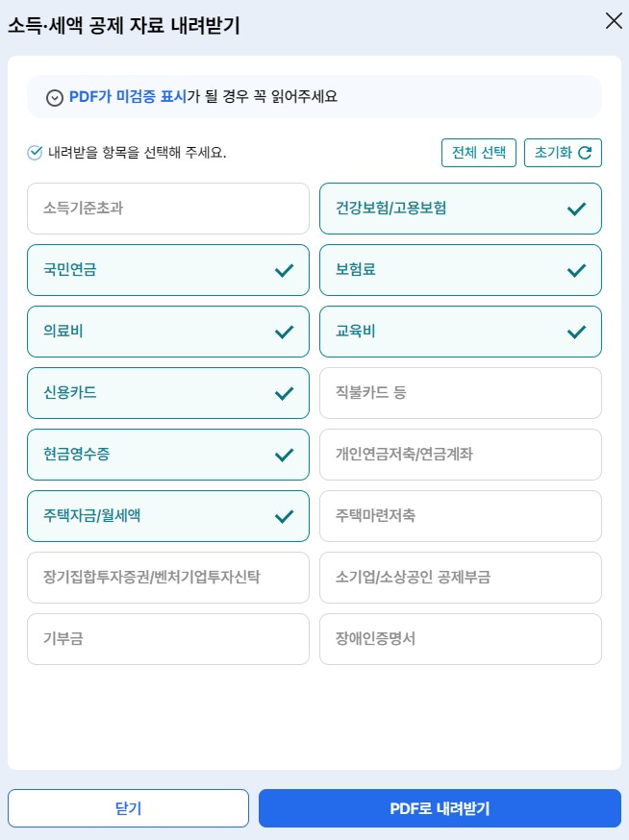The image size is (629, 840).
Task: Toggle off 신용카드 selection
Action: click(x=168, y=393)
